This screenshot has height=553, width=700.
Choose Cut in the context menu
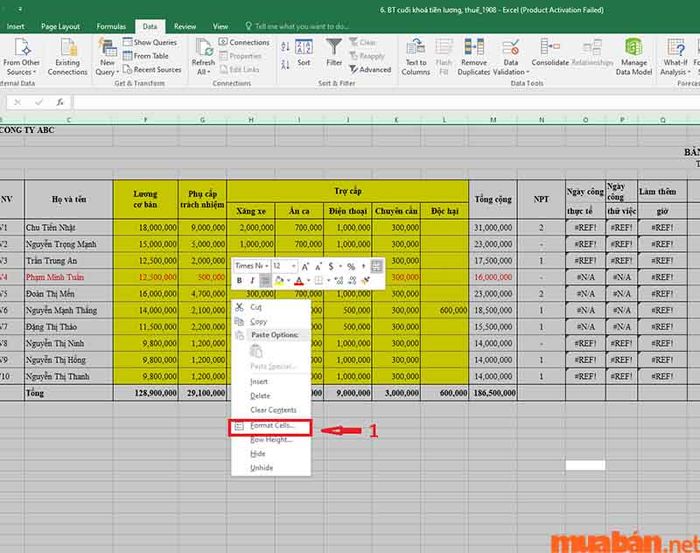coord(271,307)
